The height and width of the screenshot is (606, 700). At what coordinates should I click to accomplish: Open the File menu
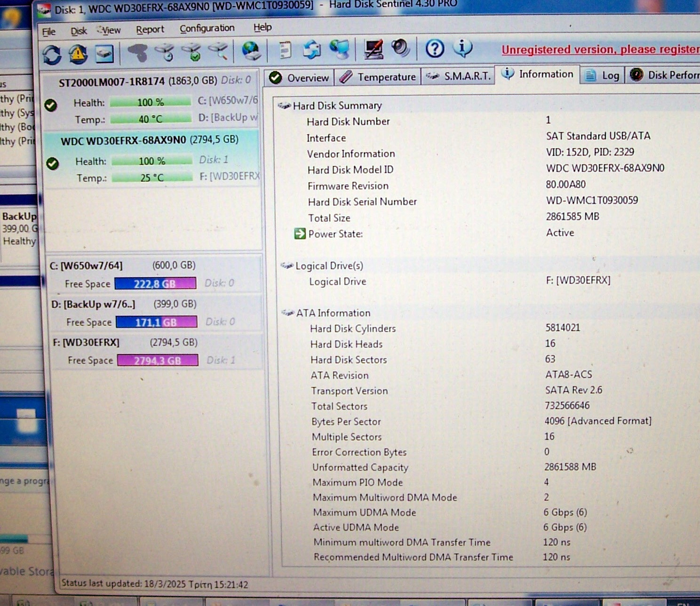click(49, 31)
